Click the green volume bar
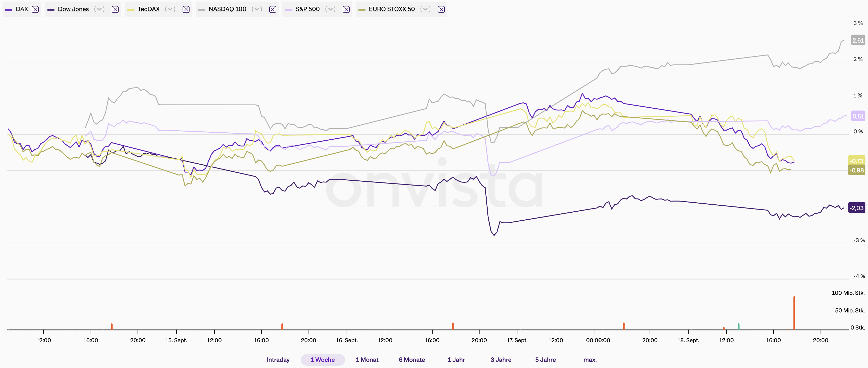This screenshot has width=868, height=368. [x=738, y=326]
